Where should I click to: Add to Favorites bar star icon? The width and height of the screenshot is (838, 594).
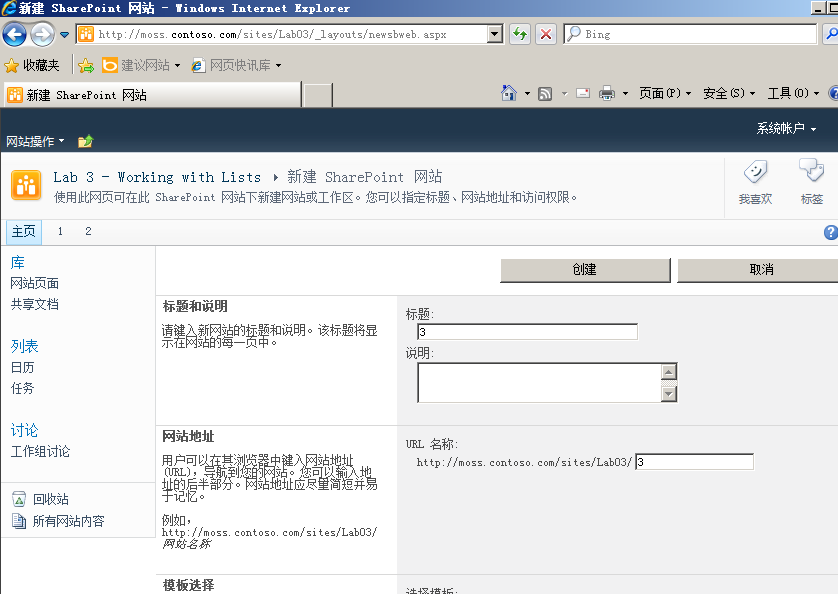click(x=86, y=65)
